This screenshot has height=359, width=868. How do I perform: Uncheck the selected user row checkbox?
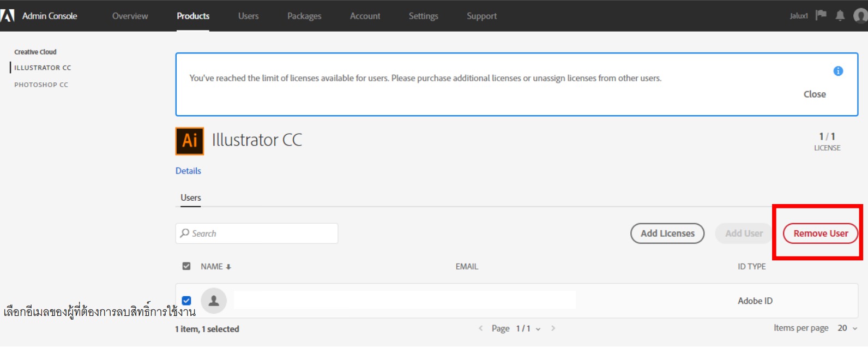[186, 301]
